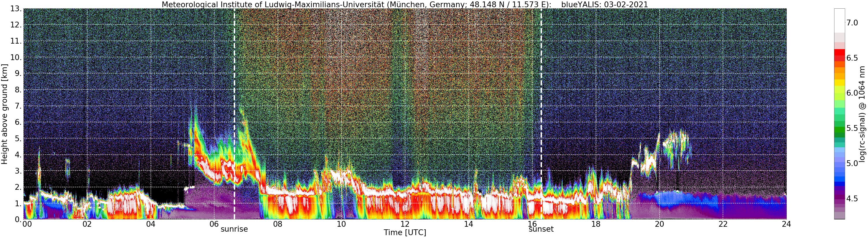Click the 24 tick at time axis end
This screenshot has height=238, width=868.
(786, 224)
